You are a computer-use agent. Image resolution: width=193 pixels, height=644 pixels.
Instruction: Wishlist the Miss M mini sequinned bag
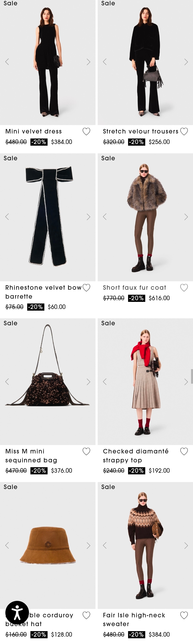[x=86, y=451]
